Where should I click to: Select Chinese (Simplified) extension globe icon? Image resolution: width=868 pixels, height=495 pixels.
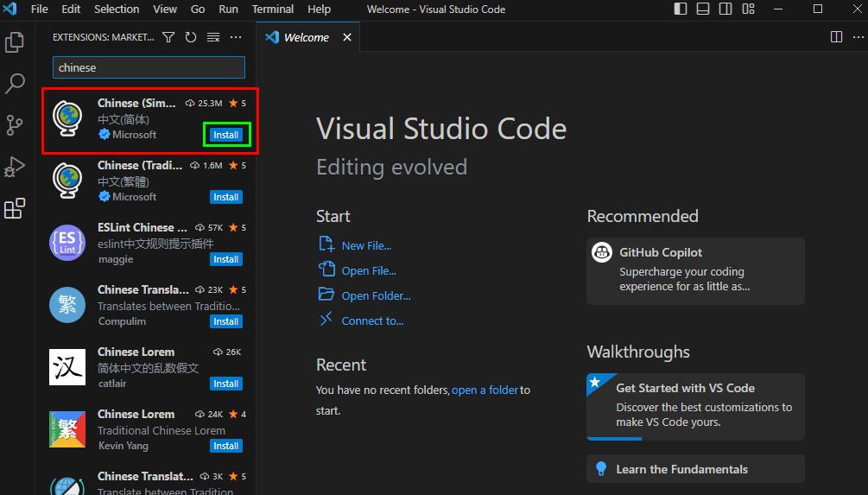click(x=67, y=117)
